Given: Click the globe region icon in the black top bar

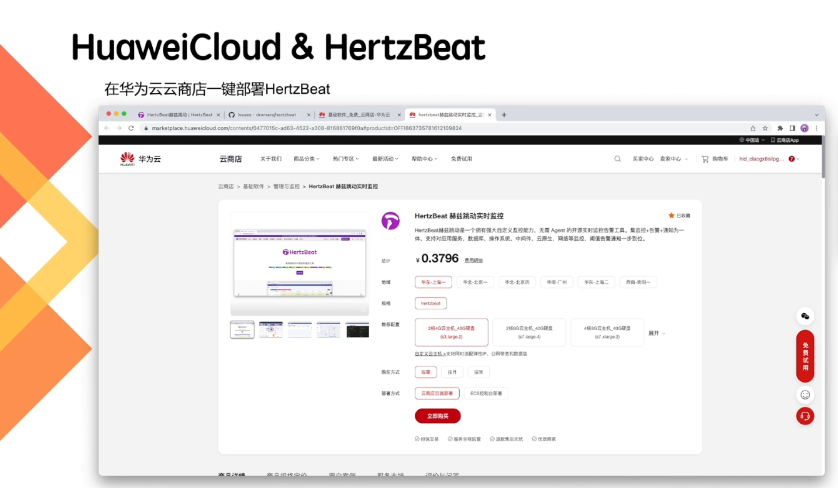Looking at the screenshot, I should 742,140.
